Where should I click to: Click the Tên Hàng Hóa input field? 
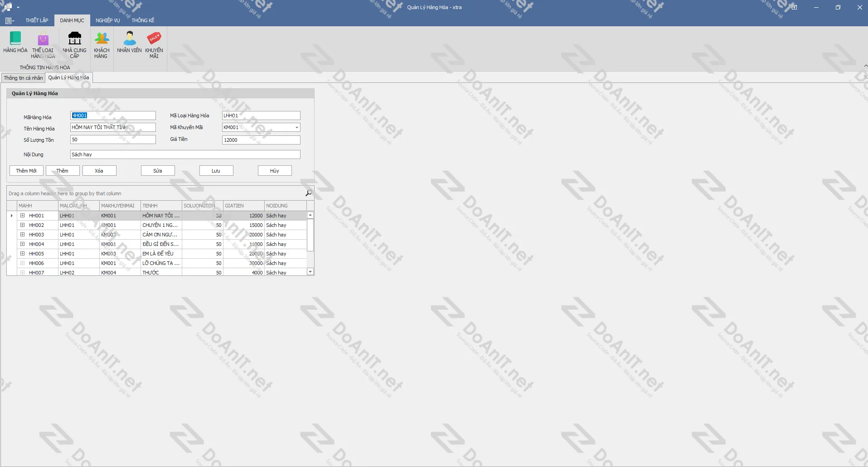pos(113,128)
